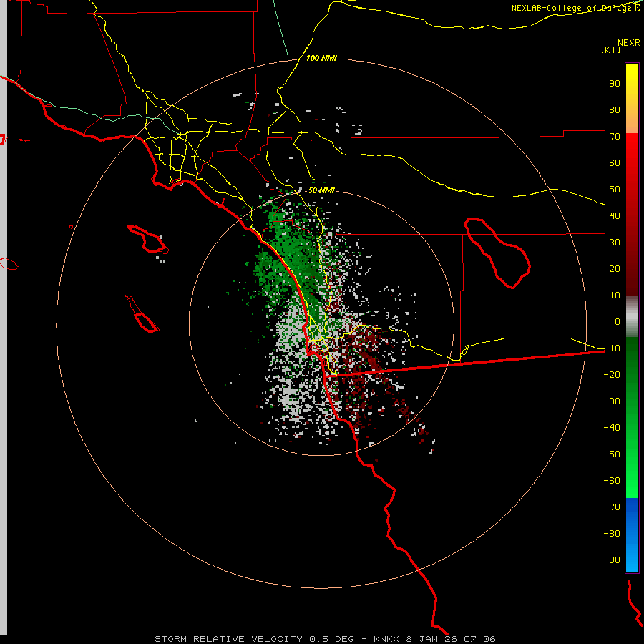Image resolution: width=644 pixels, height=644 pixels.
Task: Click the -70 value on velocity scale
Action: (612, 507)
